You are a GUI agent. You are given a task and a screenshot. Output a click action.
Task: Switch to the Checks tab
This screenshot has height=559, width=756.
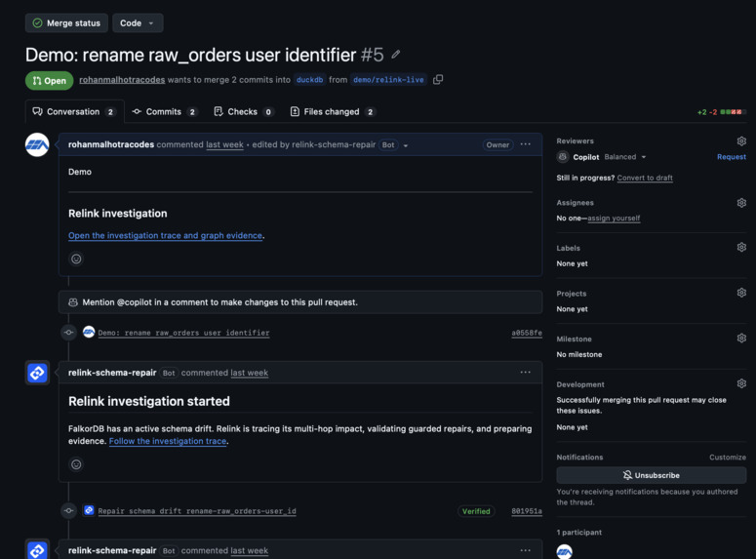tap(244, 112)
